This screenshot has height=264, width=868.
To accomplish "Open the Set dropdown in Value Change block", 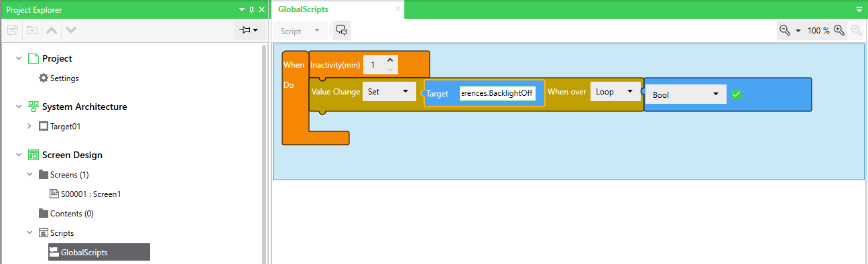I will [x=389, y=92].
